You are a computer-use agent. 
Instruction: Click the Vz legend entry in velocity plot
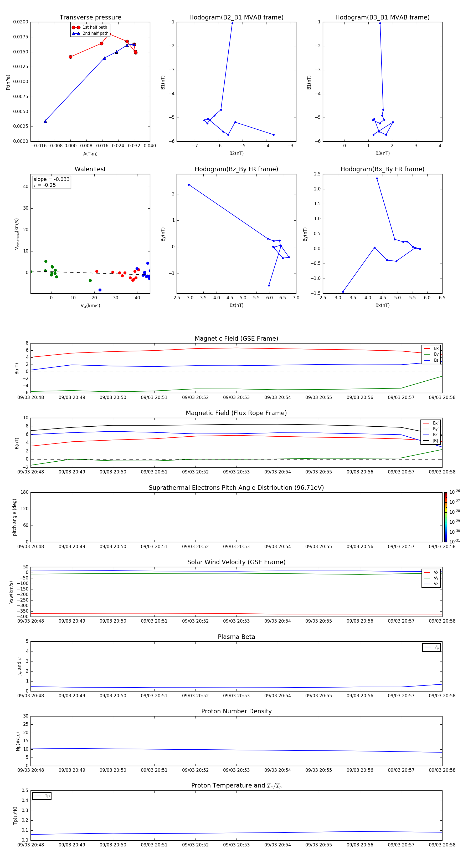point(431,584)
